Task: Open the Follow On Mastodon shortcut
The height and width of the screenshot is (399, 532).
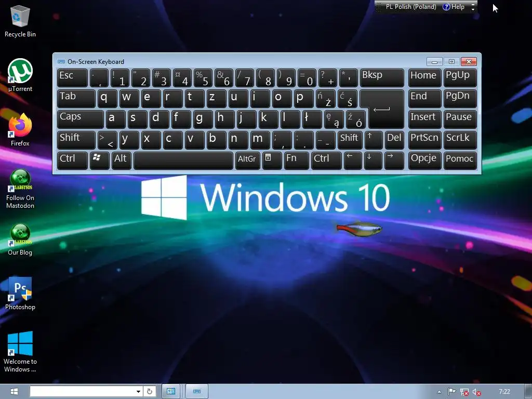Action: click(x=20, y=189)
